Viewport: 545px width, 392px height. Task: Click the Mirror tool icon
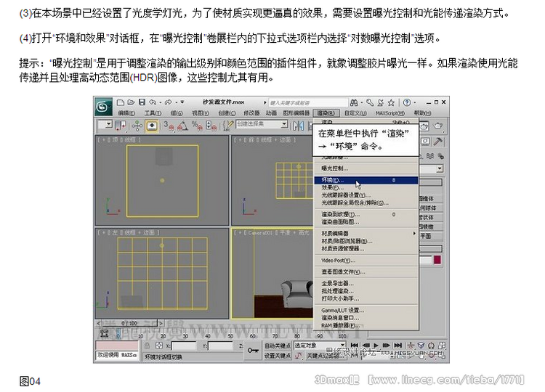pos(298,126)
